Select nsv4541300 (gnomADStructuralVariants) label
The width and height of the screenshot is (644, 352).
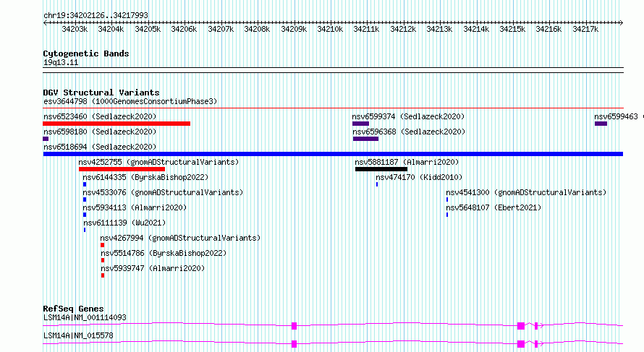[526, 192]
